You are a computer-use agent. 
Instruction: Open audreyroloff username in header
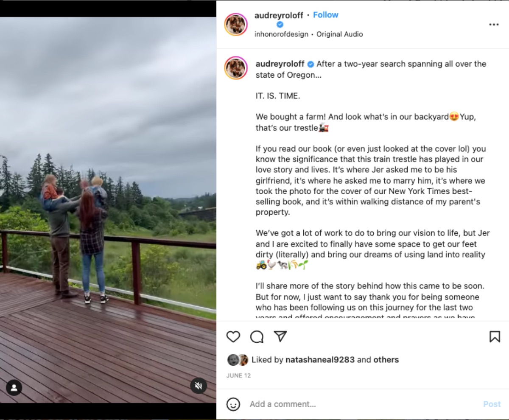click(279, 16)
